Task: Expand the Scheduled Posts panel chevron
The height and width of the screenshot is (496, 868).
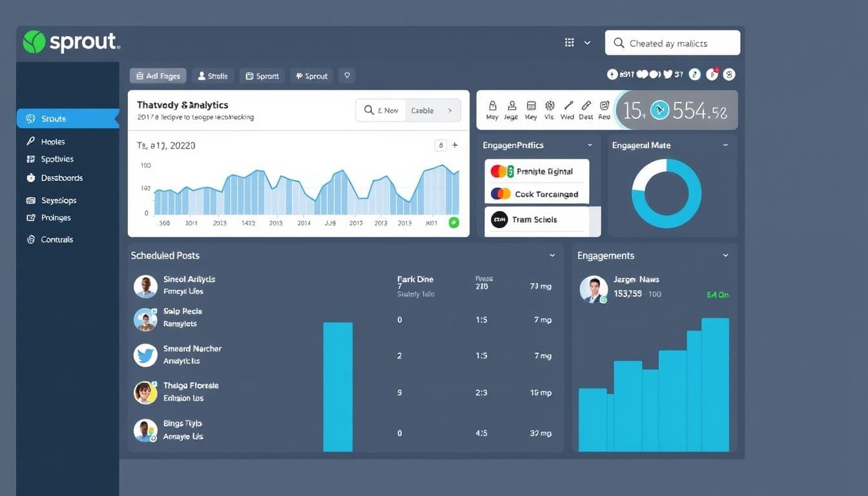Action: click(x=552, y=256)
